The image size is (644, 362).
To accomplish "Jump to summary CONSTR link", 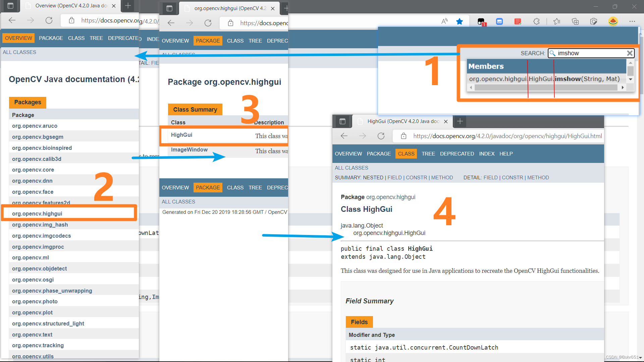I will pyautogui.click(x=416, y=177).
